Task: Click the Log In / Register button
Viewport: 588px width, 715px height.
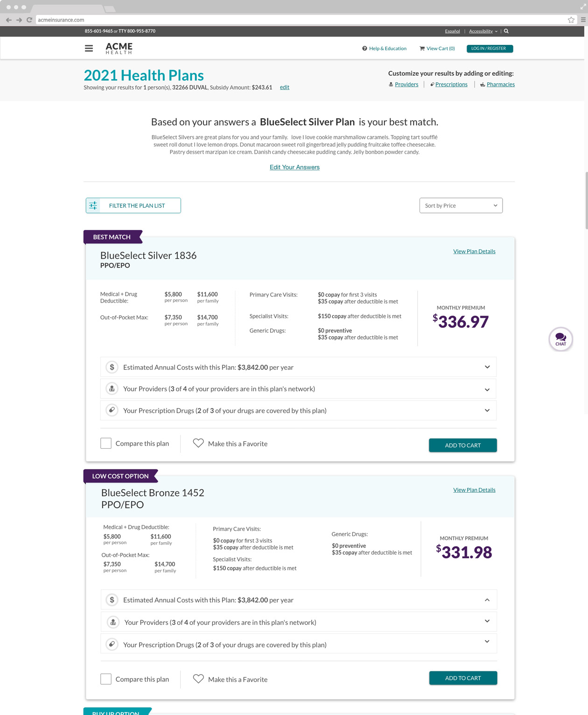Action: 490,49
